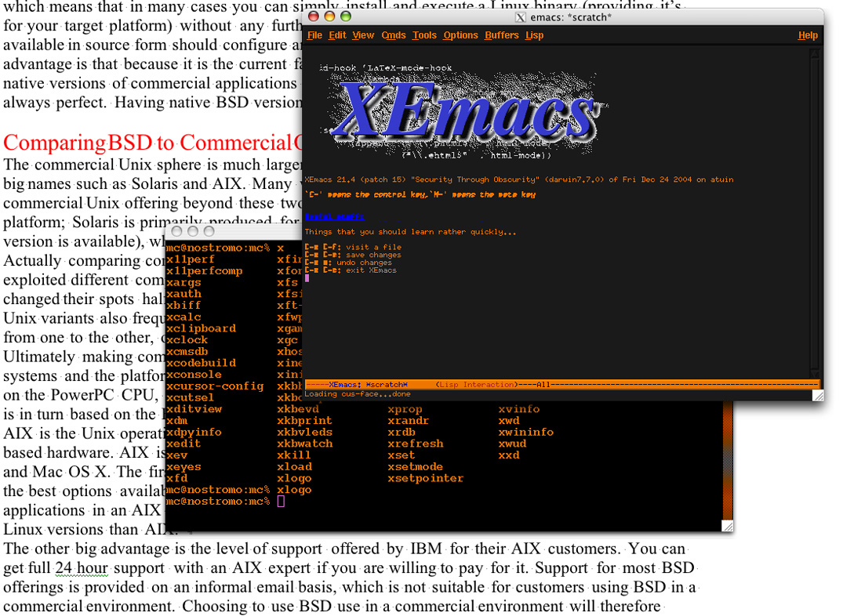843x616 pixels.
Task: Click 'xload' in the terminal listing
Action: (294, 466)
